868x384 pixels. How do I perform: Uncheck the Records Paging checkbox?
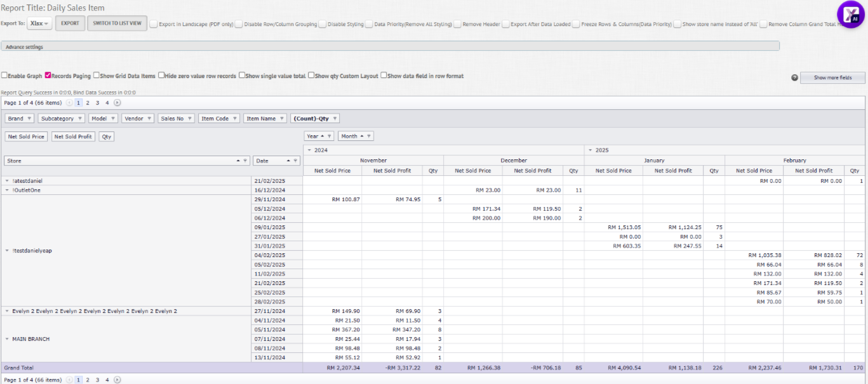tap(48, 76)
